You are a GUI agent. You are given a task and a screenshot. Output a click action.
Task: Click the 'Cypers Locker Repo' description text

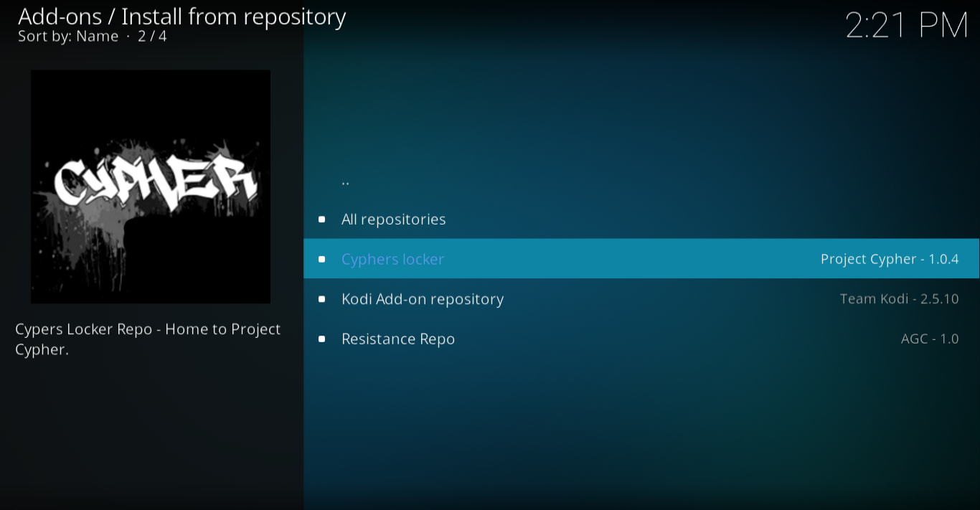[148, 339]
